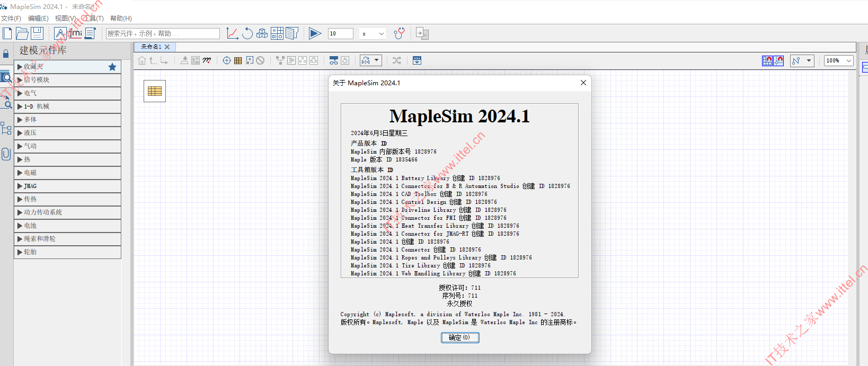Open the 帮助(H) menu
Viewport: 868px width, 366px height.
(x=121, y=19)
